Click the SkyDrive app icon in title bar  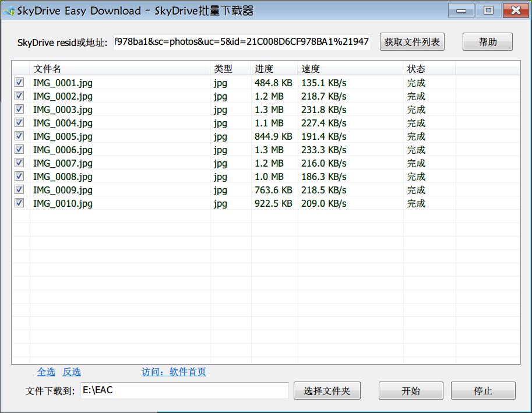(x=9, y=11)
